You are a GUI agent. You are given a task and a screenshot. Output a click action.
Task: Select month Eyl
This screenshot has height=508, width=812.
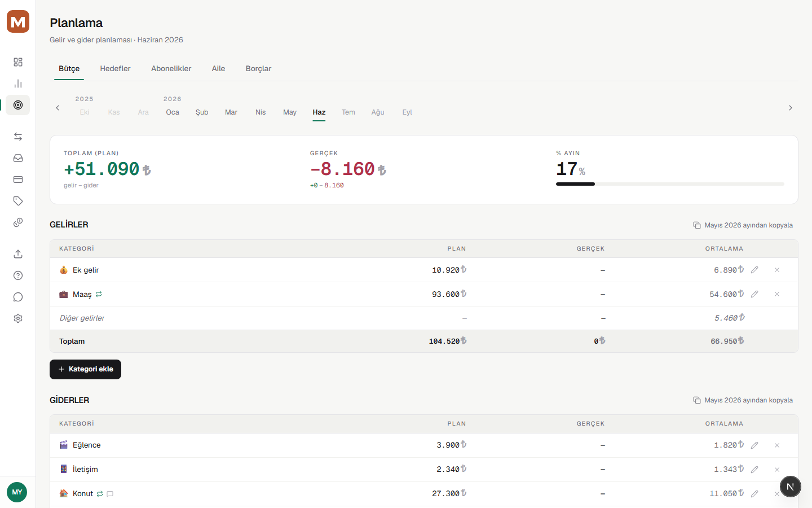pos(407,112)
